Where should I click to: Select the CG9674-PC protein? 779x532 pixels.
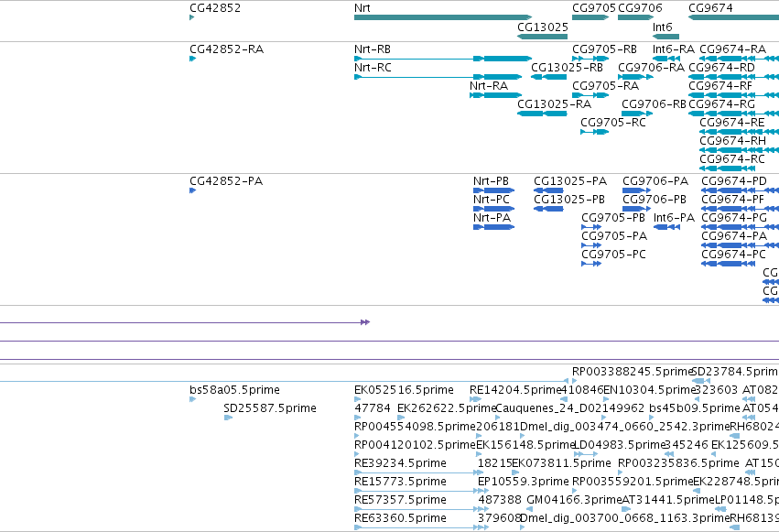pyautogui.click(x=729, y=265)
